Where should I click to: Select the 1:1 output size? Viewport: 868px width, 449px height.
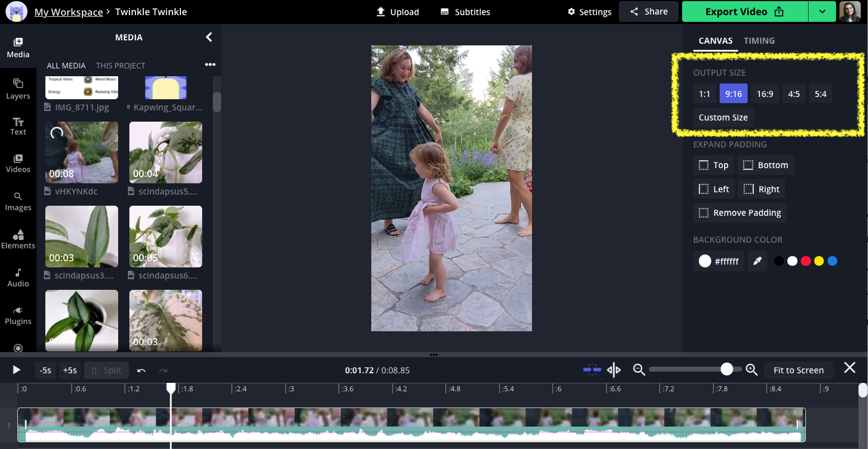pyautogui.click(x=704, y=94)
